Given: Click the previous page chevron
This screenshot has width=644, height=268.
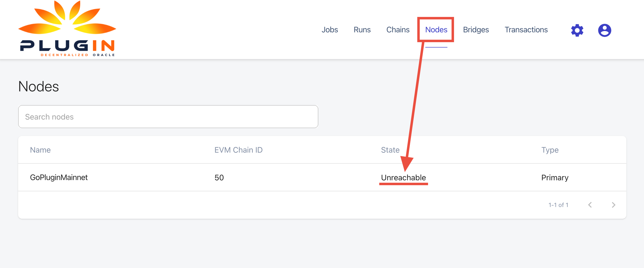Looking at the screenshot, I should coord(590,205).
